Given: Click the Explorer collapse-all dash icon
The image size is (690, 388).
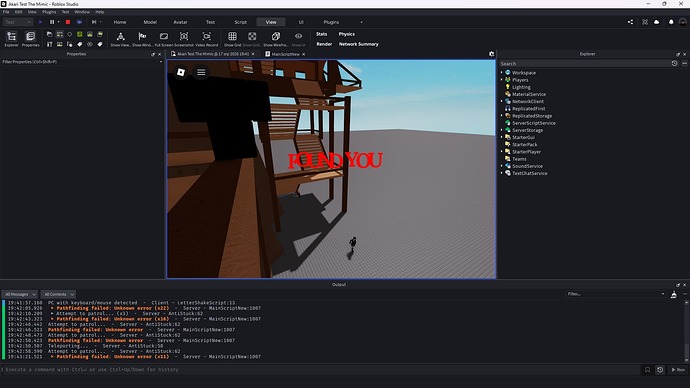Looking at the screenshot, I should pyautogui.click(x=684, y=64).
